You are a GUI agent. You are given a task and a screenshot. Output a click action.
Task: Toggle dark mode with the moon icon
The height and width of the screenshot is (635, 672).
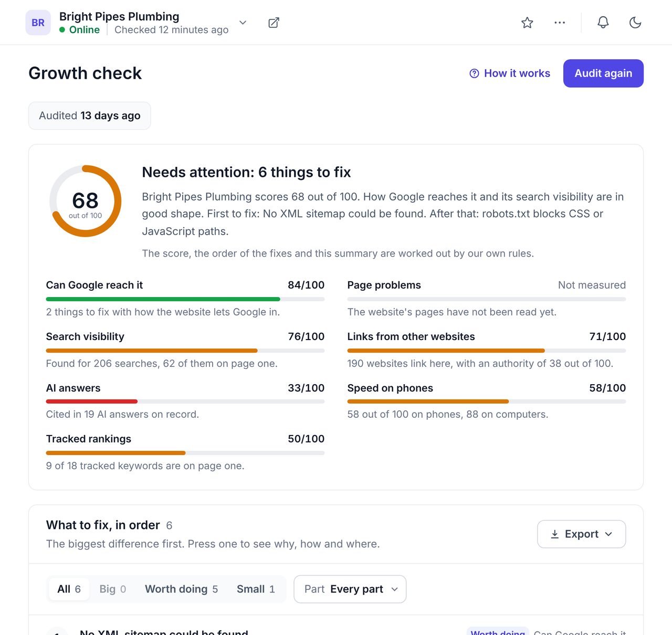(635, 23)
